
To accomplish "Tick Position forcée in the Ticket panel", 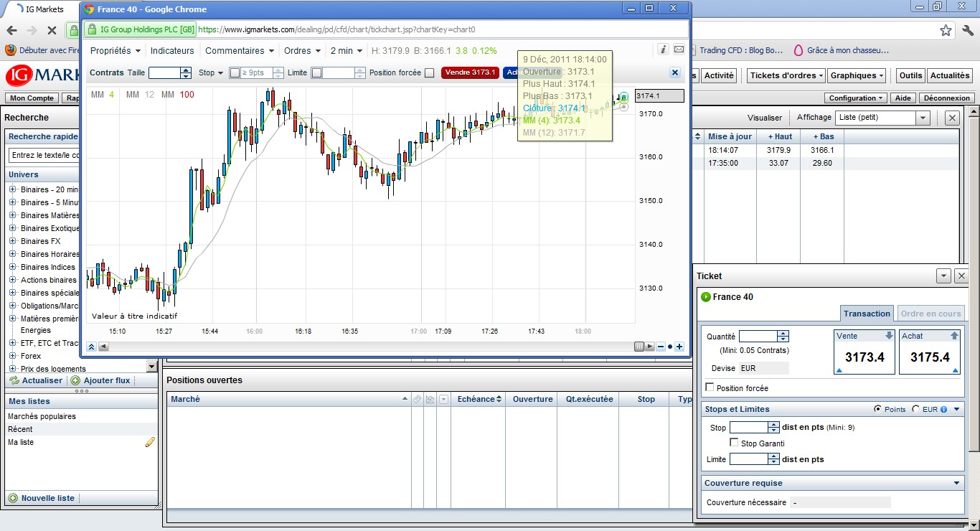I will (x=710, y=387).
